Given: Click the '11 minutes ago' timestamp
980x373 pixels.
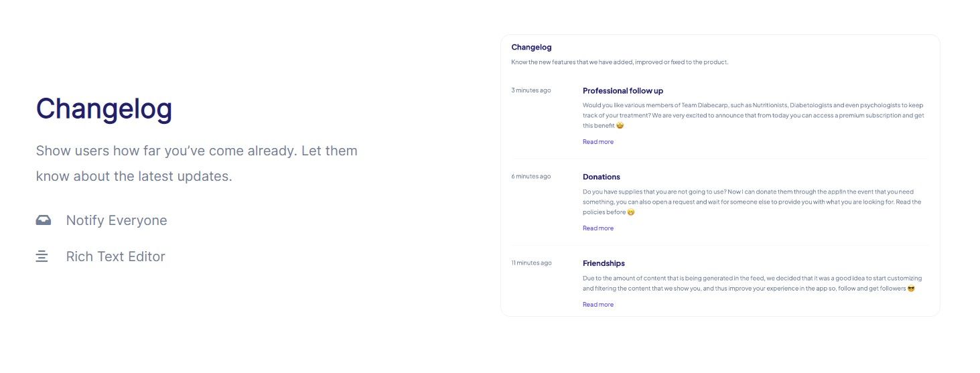Looking at the screenshot, I should click(531, 263).
